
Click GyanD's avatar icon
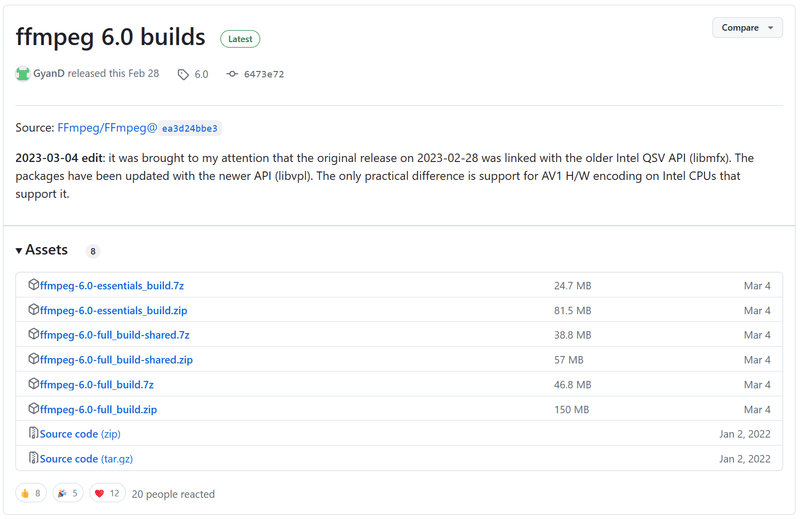point(23,74)
